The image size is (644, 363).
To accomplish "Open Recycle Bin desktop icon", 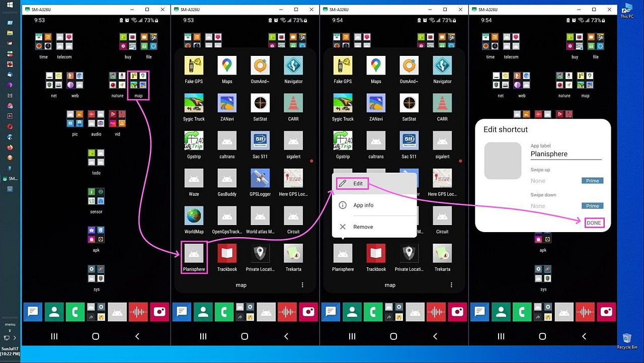I will click(x=627, y=340).
